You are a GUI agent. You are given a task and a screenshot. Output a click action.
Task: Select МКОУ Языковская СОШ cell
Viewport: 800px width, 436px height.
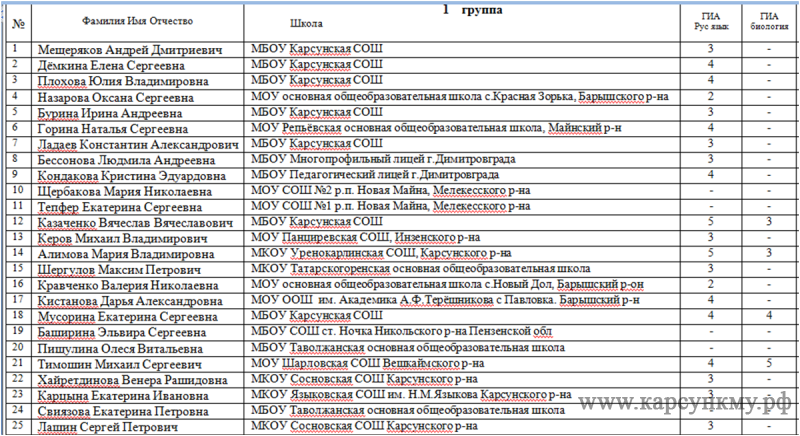[411, 395]
